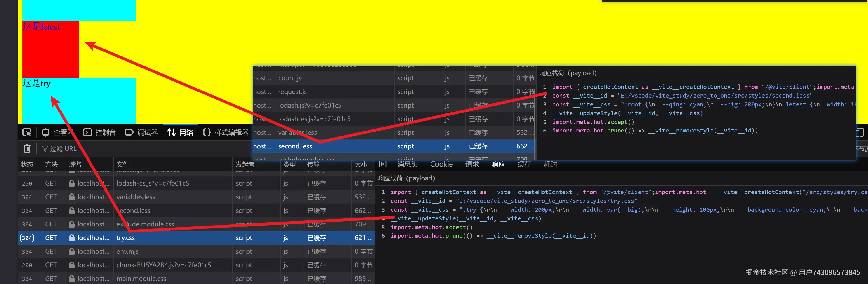Select the env.mjs request file name
The width and height of the screenshot is (868, 284).
[x=127, y=251]
